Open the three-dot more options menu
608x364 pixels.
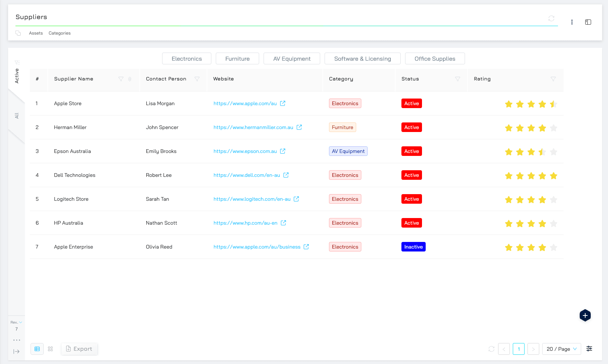click(x=572, y=22)
